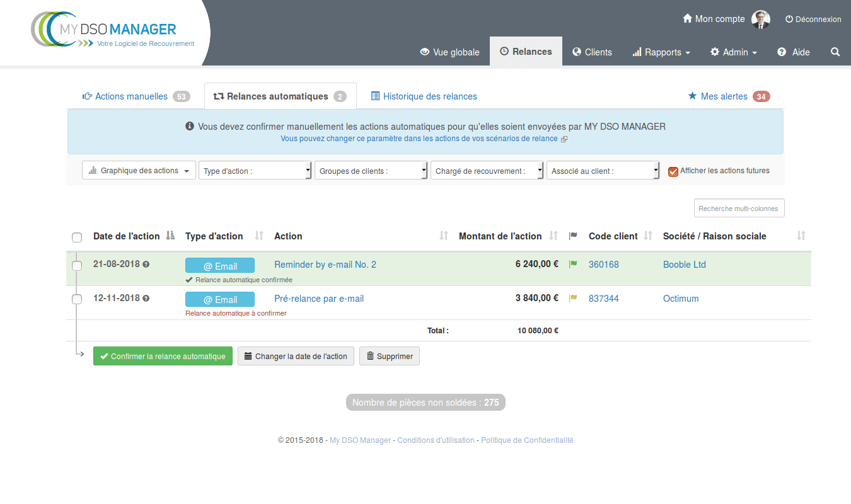The height and width of the screenshot is (504, 851).
Task: Click the flag column header icon
Action: pyautogui.click(x=573, y=236)
